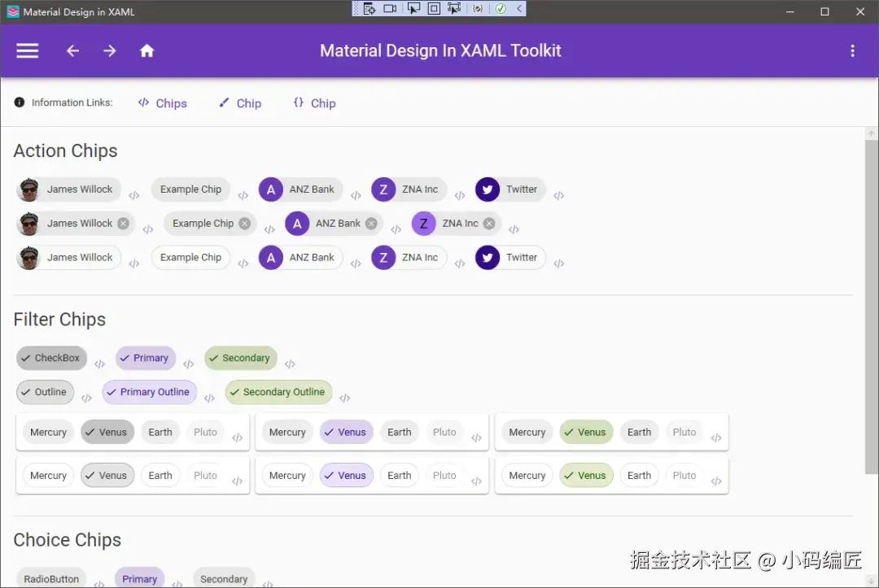Select the Secondary choice chip
Screen dimensions: 879x588
[224, 578]
